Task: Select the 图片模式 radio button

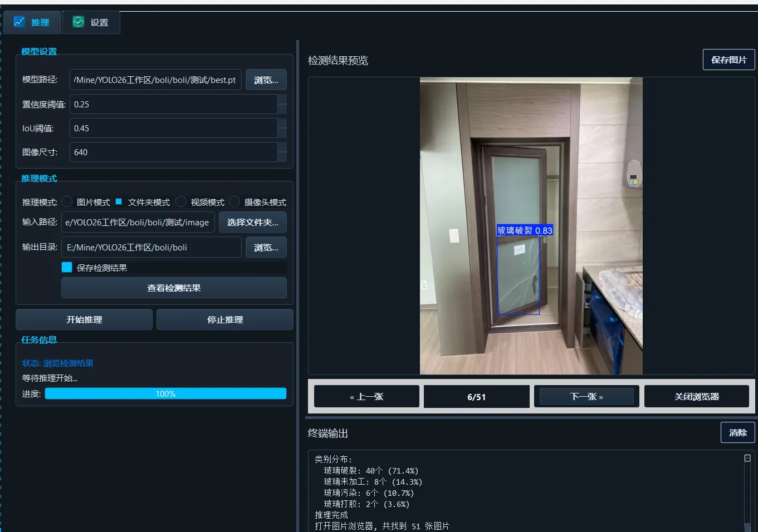Action: 67,201
